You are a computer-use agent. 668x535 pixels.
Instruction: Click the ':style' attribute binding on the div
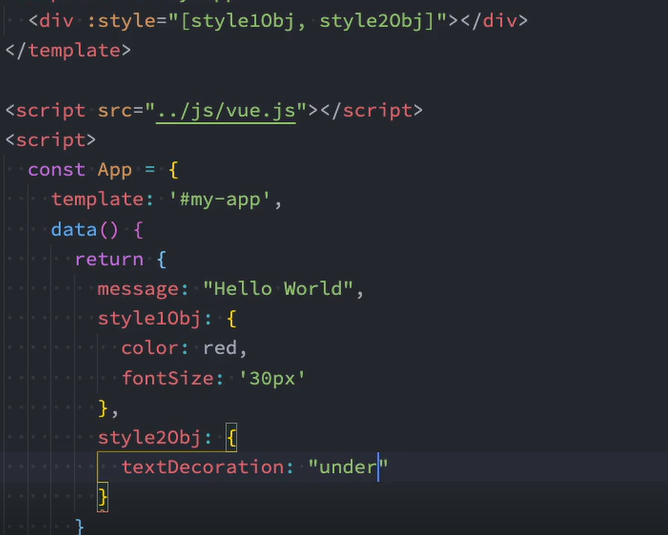pos(121,21)
